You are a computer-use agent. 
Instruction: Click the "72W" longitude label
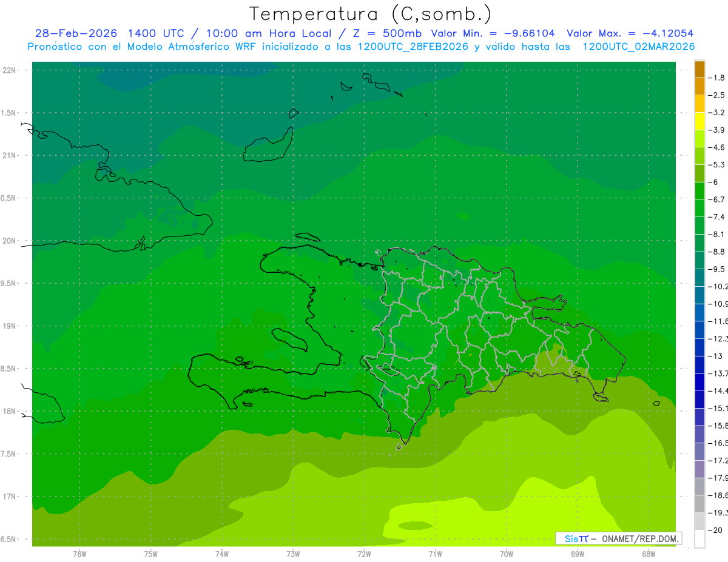(x=364, y=554)
